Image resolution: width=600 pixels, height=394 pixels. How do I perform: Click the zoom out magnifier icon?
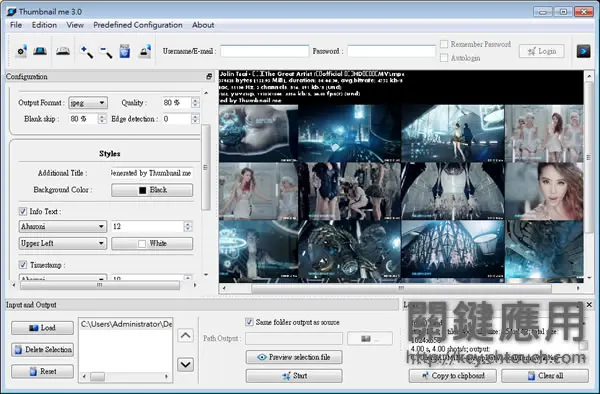pyautogui.click(x=106, y=51)
